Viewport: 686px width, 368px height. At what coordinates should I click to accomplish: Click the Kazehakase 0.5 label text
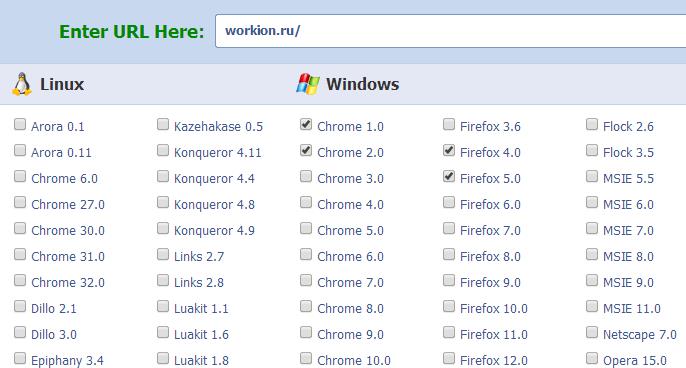(218, 126)
